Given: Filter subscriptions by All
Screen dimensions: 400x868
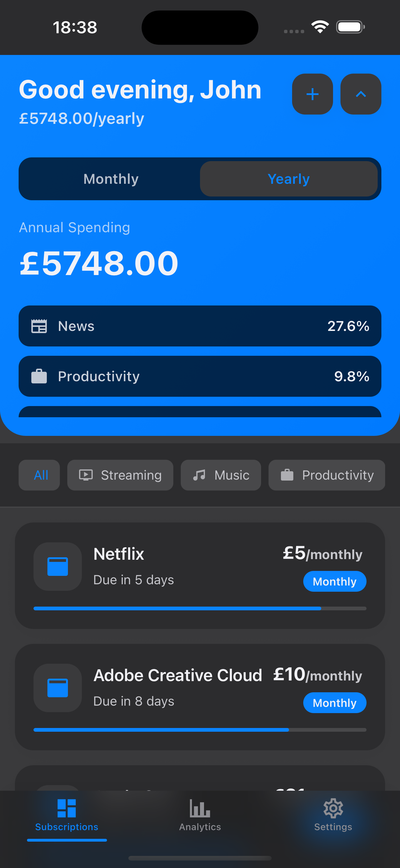Looking at the screenshot, I should pos(39,475).
